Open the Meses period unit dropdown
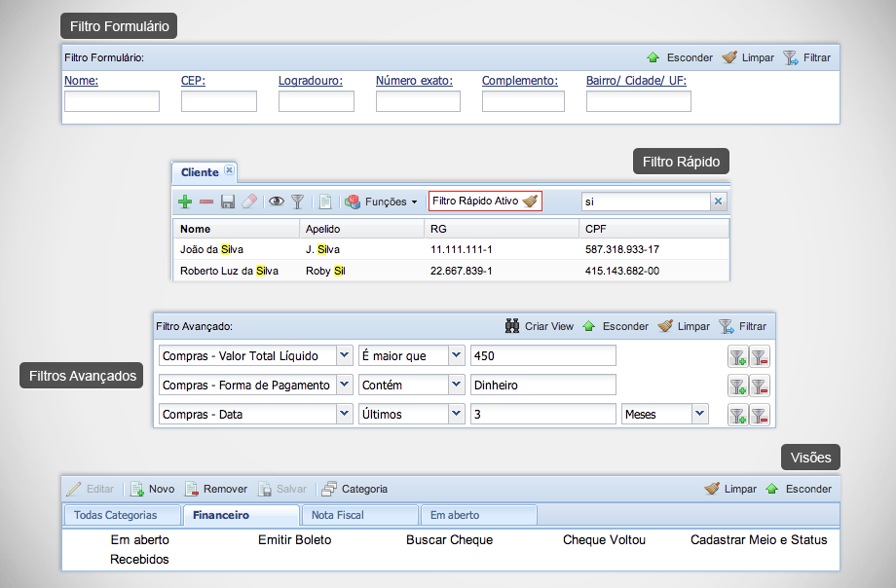Viewport: 896px width, 588px height. [699, 415]
